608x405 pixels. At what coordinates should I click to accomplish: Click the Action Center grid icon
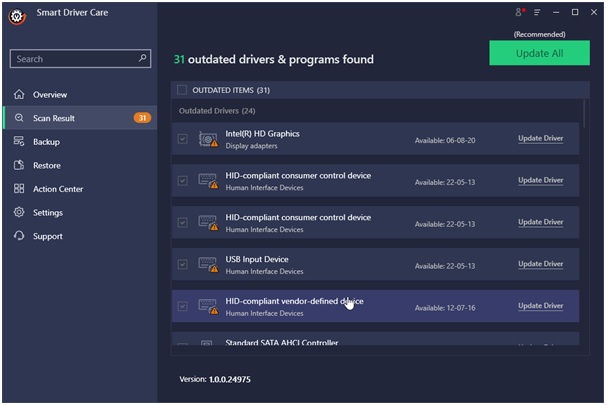pos(20,189)
